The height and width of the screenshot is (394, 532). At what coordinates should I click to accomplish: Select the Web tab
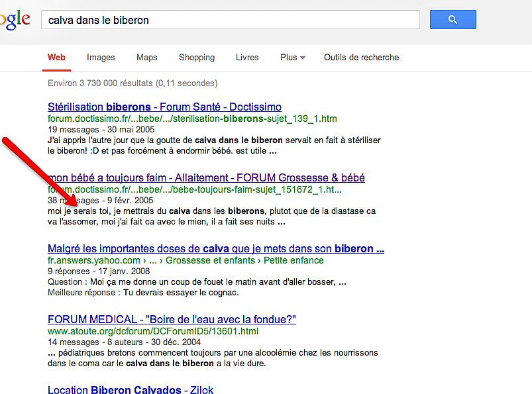pos(56,58)
